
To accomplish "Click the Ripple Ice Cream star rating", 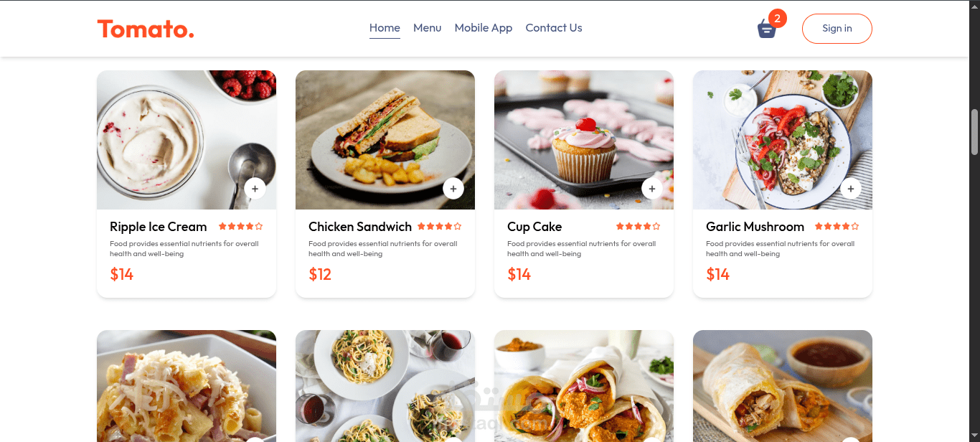I will [240, 227].
